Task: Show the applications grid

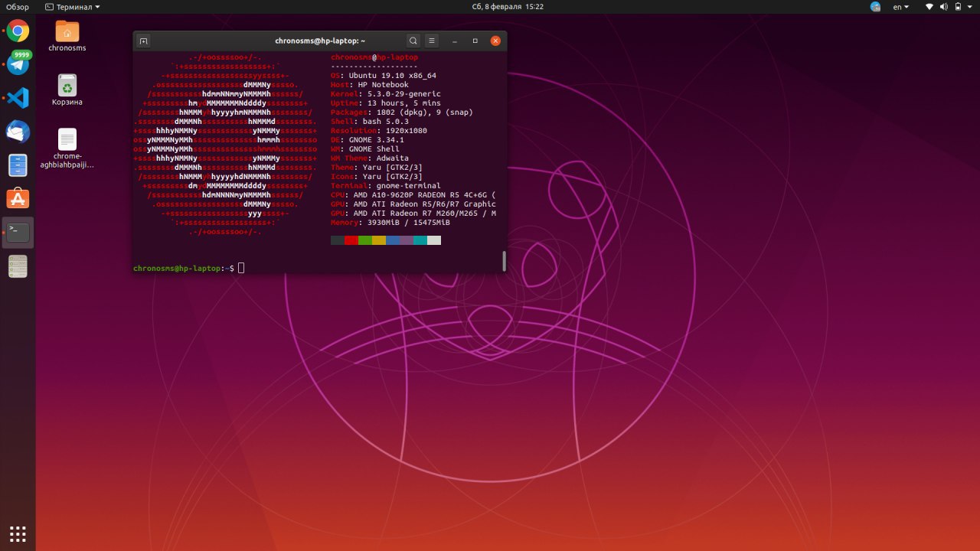Action: point(18,533)
